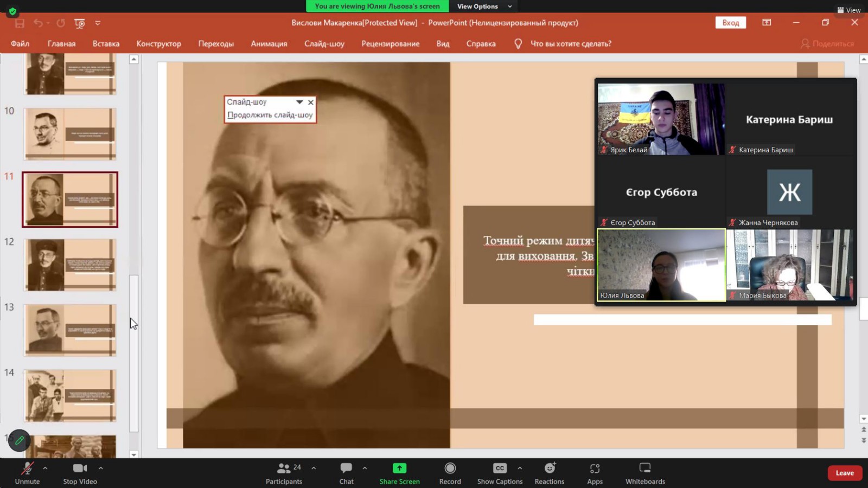Select slide 12 thumbnail

click(70, 265)
